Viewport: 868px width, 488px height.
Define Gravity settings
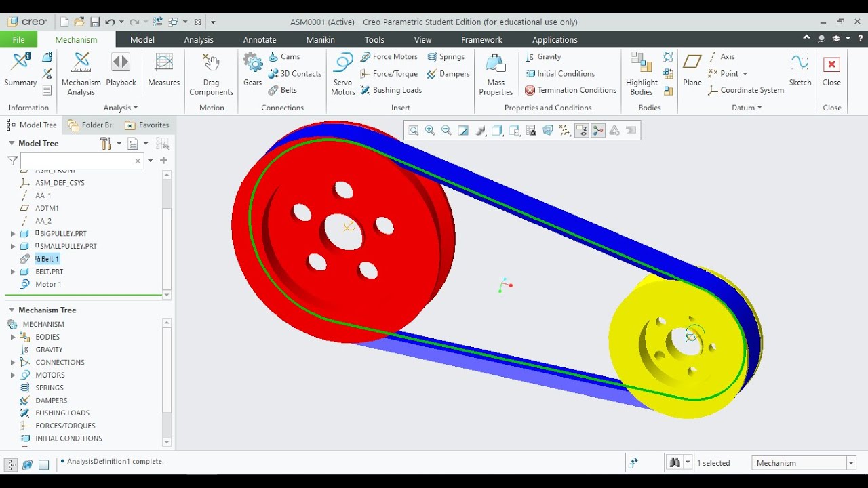[x=543, y=57]
